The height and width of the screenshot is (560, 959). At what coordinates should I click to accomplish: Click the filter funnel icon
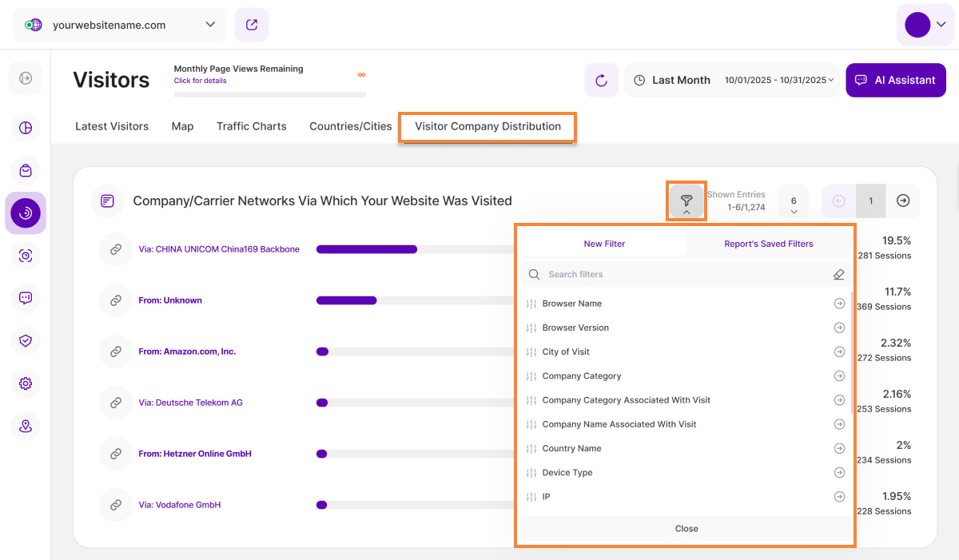click(x=686, y=201)
